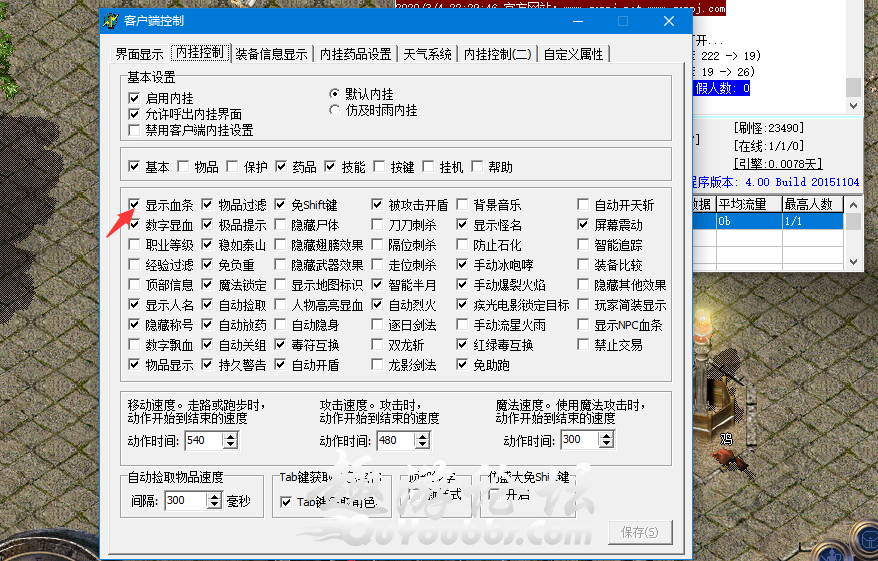878x561 pixels.
Task: Toggle the 挂机 category checkbox
Action: tap(429, 167)
